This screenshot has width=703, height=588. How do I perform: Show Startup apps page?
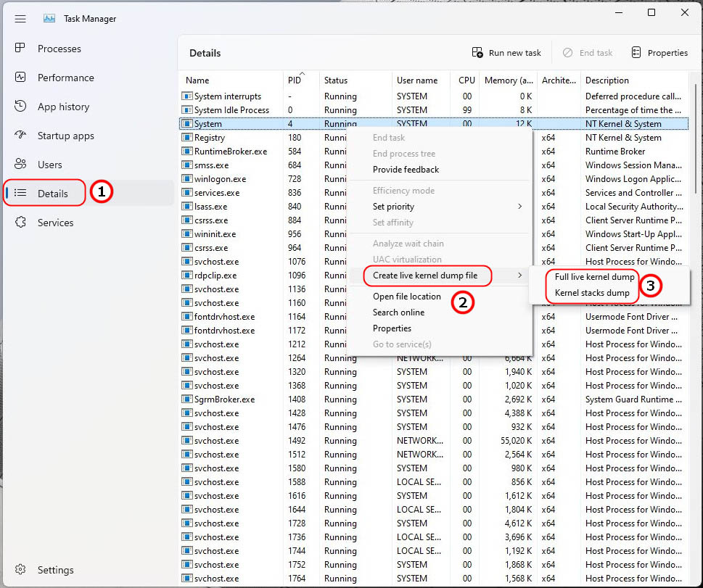65,136
